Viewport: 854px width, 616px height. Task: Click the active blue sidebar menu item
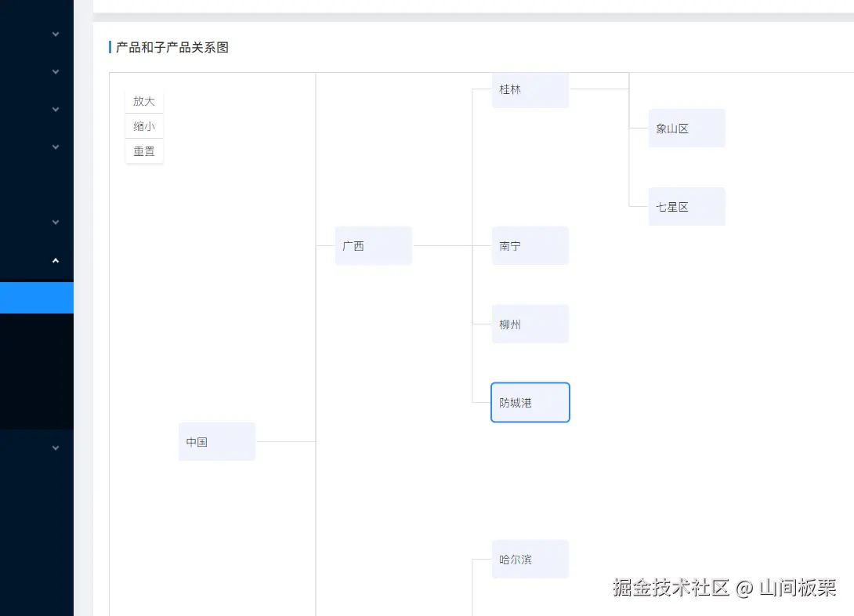tap(37, 297)
